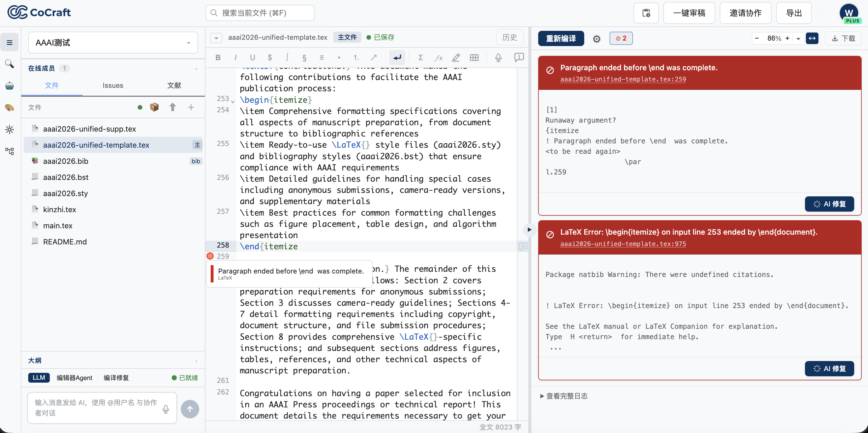Switch to the 文件 tab
The image size is (868, 433).
(x=52, y=86)
